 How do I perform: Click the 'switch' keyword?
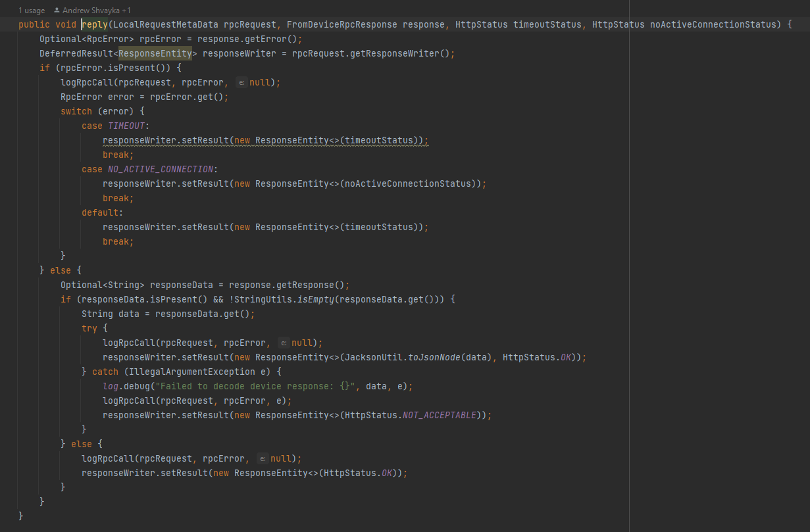coord(76,111)
